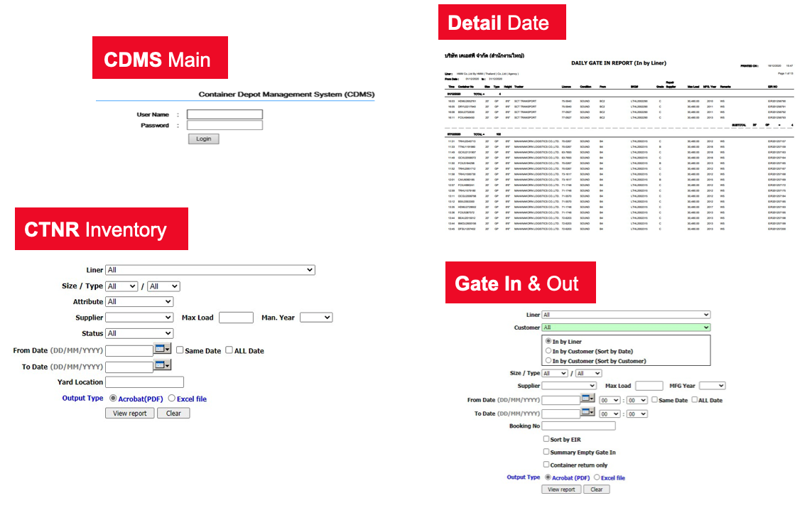812x508 pixels.
Task: Tick Same Date checkbox in CTNR Inventory
Action: [180, 350]
